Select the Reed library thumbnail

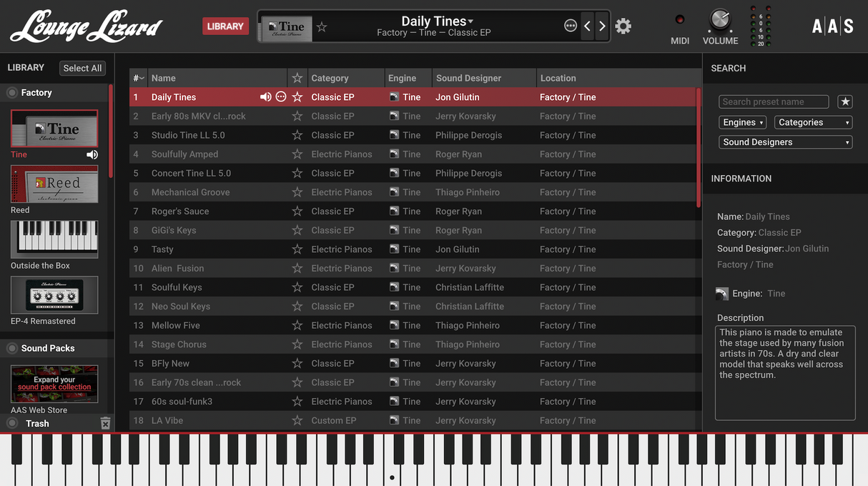click(54, 184)
